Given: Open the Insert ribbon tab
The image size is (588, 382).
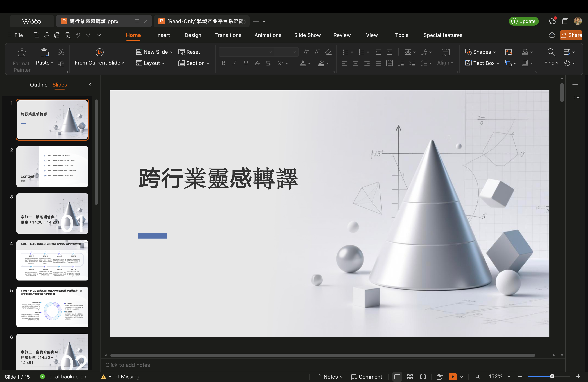Looking at the screenshot, I should pyautogui.click(x=163, y=35).
